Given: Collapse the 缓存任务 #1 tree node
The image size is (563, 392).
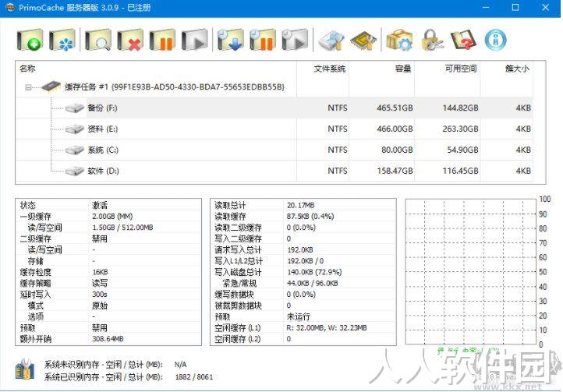Looking at the screenshot, I should pyautogui.click(x=28, y=87).
